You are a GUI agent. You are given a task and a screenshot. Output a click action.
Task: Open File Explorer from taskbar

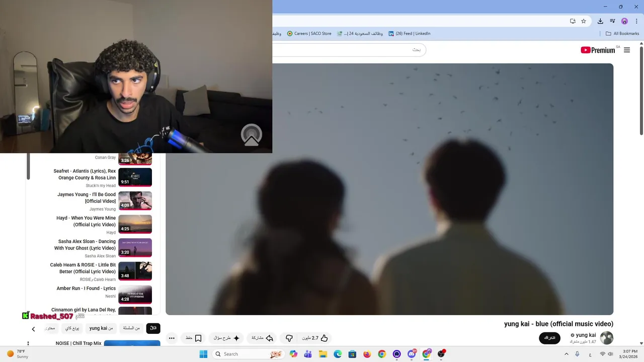coord(323,354)
